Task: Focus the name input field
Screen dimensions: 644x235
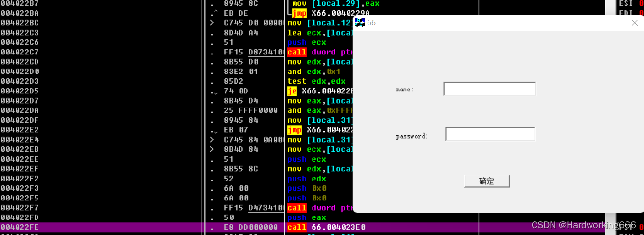Action: click(x=490, y=89)
